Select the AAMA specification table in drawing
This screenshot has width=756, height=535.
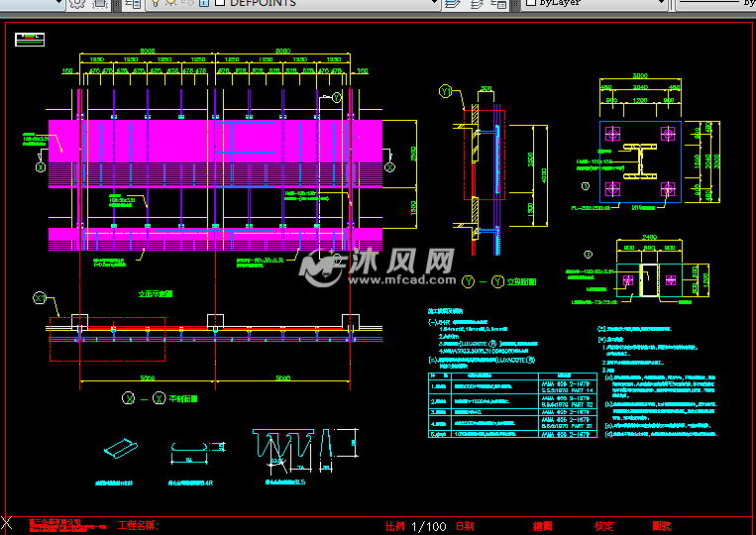point(508,408)
